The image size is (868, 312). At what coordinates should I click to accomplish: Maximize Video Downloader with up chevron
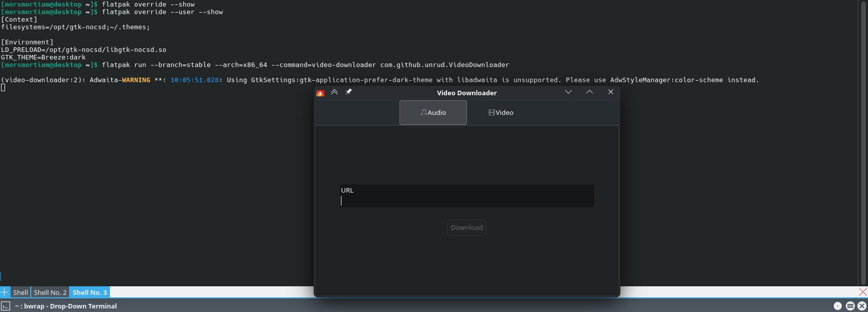pyautogui.click(x=590, y=92)
